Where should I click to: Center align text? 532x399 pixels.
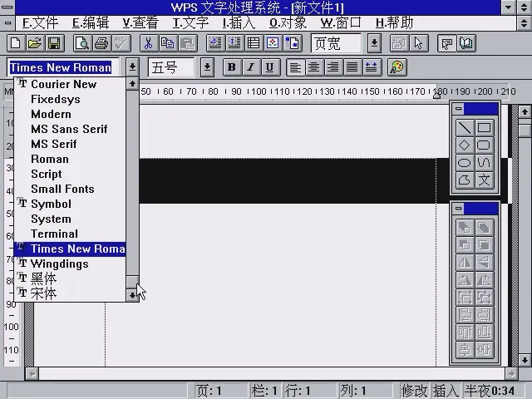click(x=314, y=67)
